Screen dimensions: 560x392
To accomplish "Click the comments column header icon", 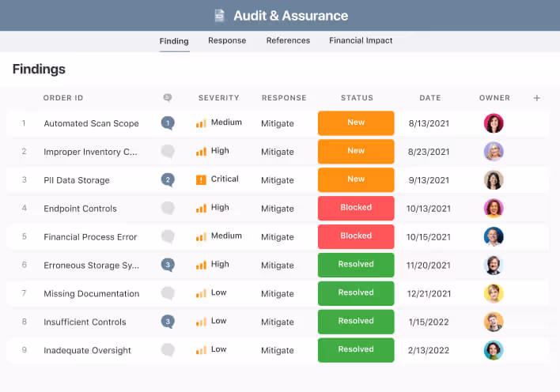I will click(168, 98).
